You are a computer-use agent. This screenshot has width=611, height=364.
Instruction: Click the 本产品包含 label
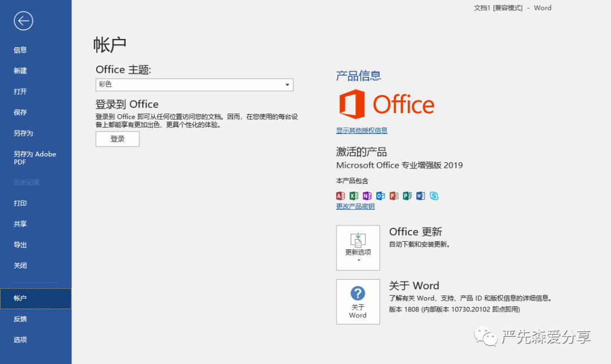click(352, 181)
